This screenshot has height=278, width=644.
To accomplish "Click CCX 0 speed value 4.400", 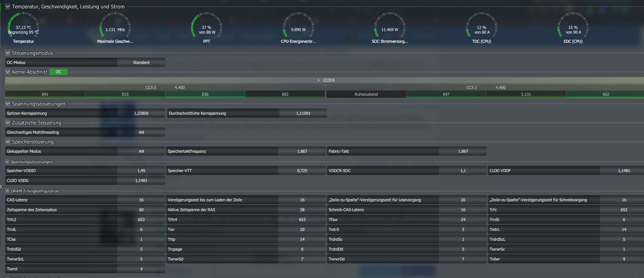I will 180,88.
